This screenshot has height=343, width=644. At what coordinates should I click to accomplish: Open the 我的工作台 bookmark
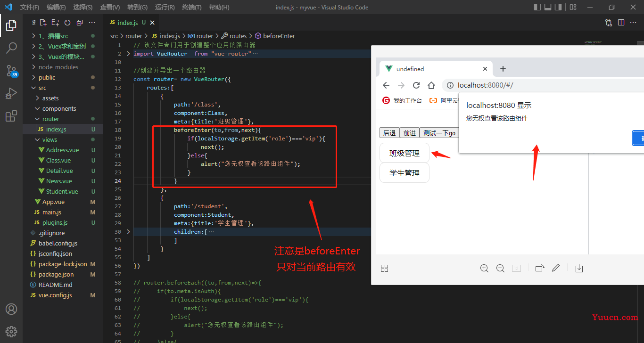402,100
